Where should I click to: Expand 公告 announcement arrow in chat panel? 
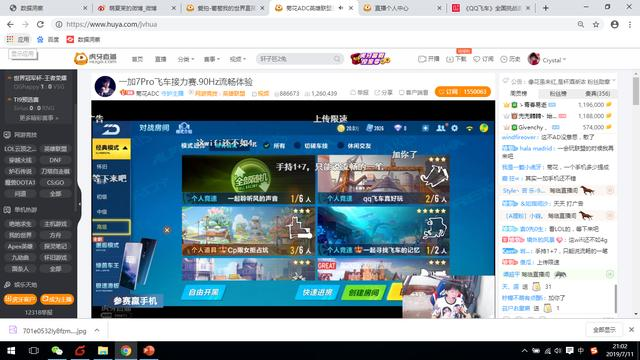click(x=613, y=81)
